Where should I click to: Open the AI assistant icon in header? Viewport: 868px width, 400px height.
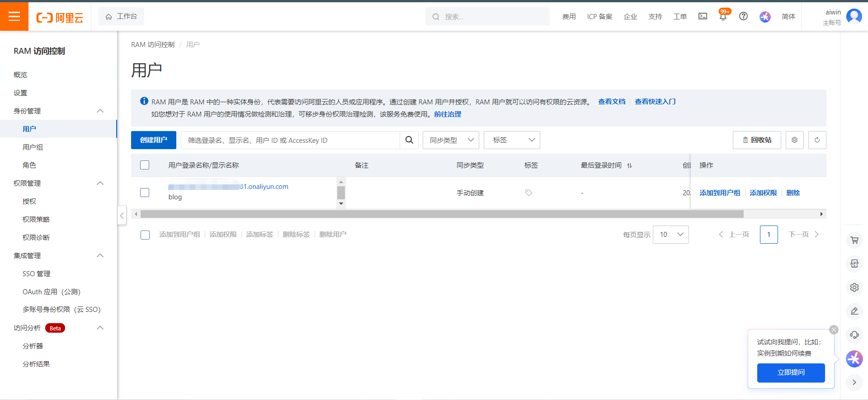[765, 17]
